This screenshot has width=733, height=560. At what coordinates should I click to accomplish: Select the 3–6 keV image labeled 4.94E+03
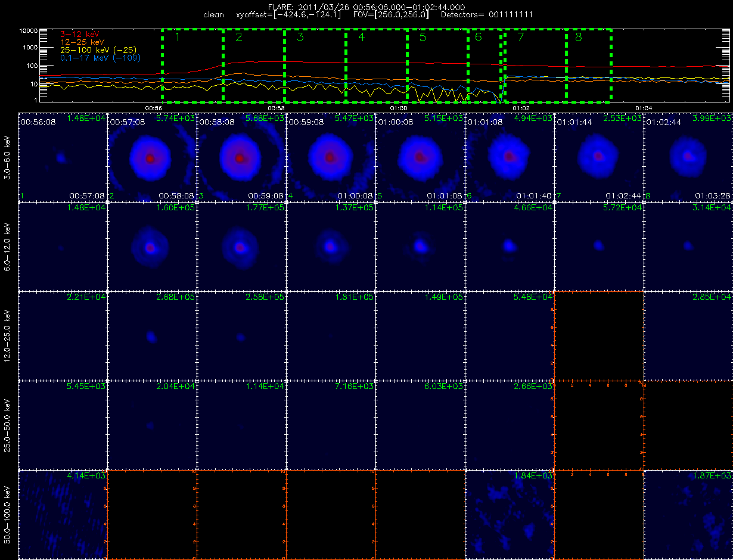tap(510, 157)
